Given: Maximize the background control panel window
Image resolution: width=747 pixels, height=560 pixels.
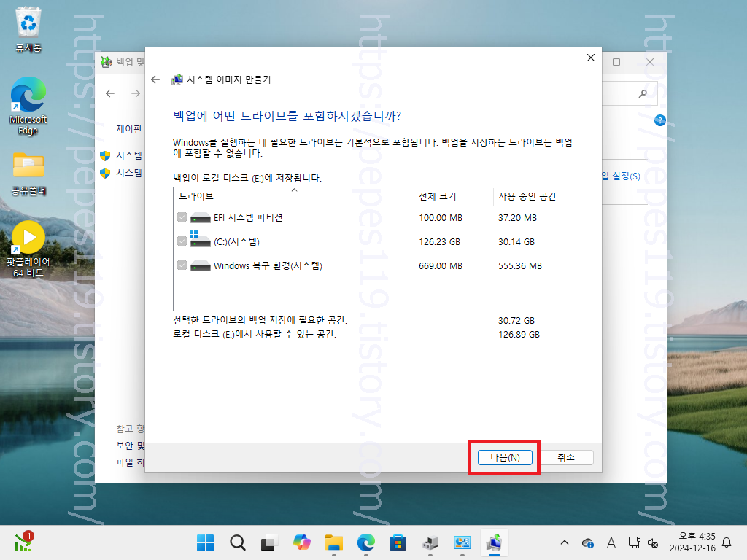Looking at the screenshot, I should pyautogui.click(x=616, y=62).
